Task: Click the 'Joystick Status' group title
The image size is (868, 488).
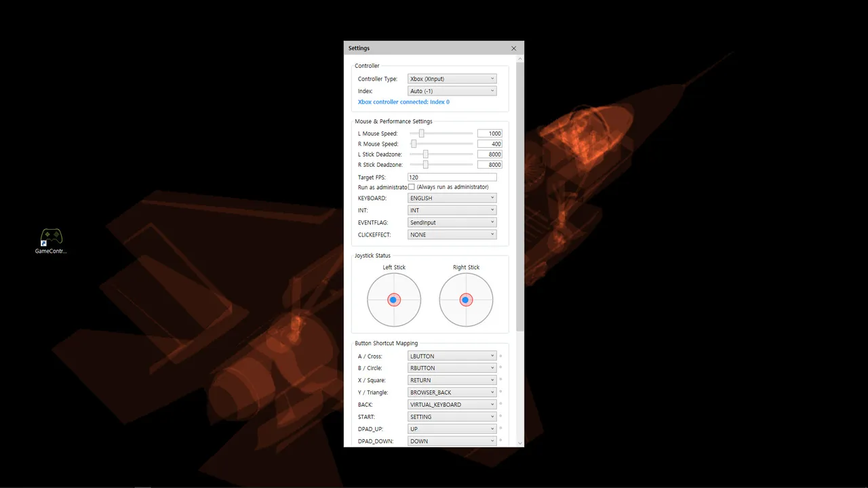Action: tap(373, 256)
